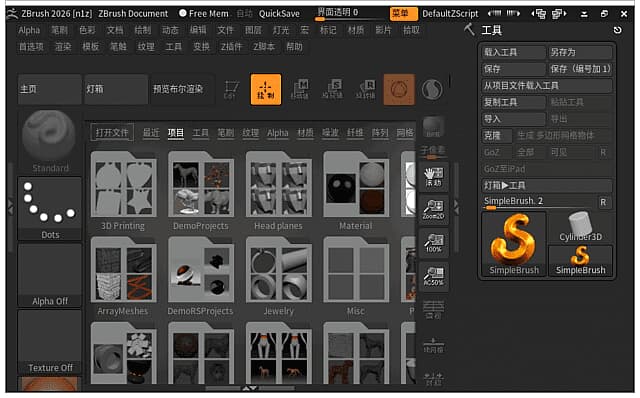Select the Standard brush thumbnail
This screenshot has width=640, height=398.
(49, 141)
